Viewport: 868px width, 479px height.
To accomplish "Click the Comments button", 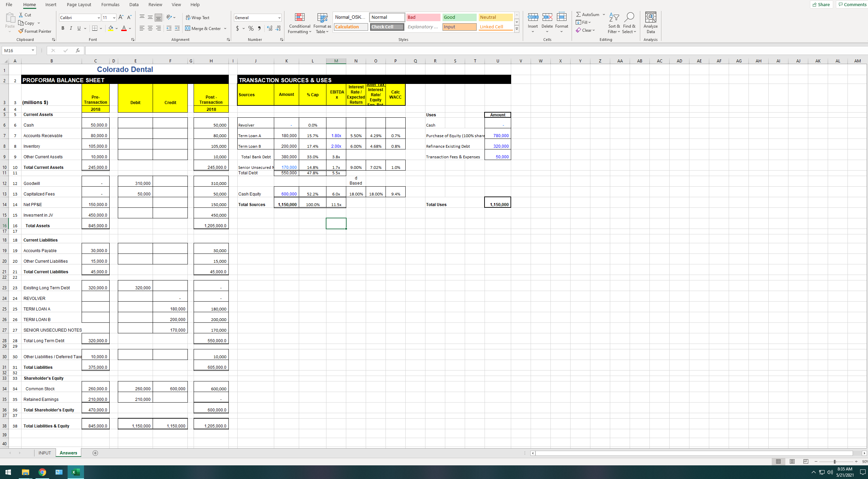I will [x=852, y=4].
